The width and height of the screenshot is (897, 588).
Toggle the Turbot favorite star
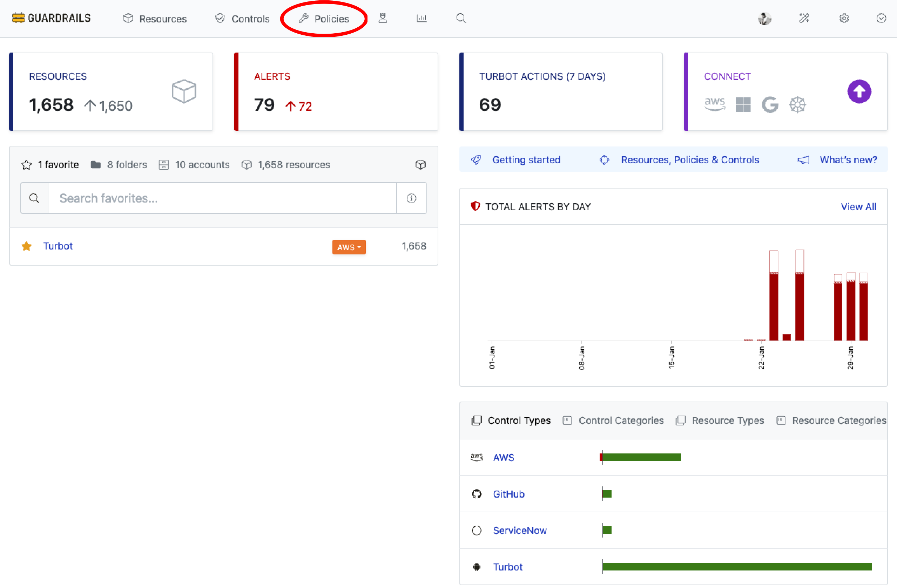[x=26, y=246]
